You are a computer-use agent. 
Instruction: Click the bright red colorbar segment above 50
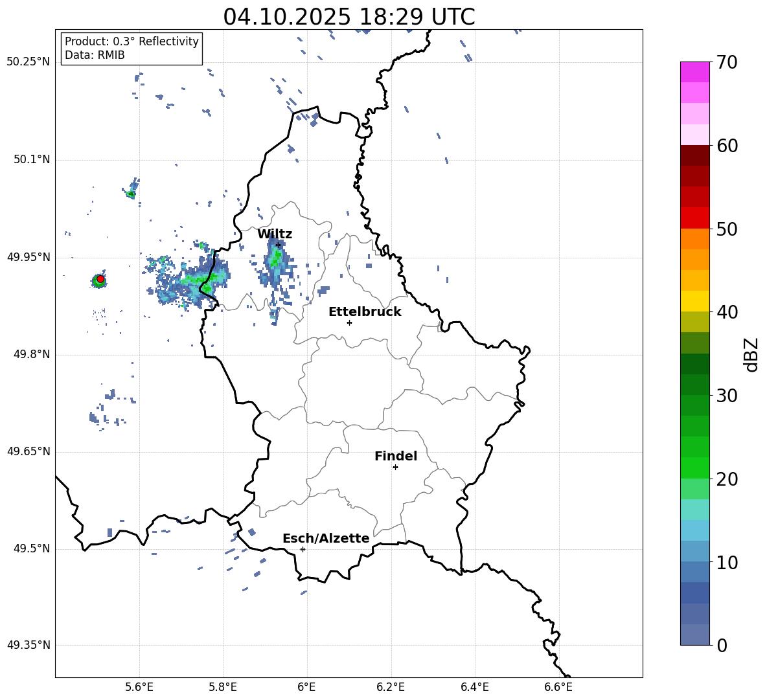694,218
